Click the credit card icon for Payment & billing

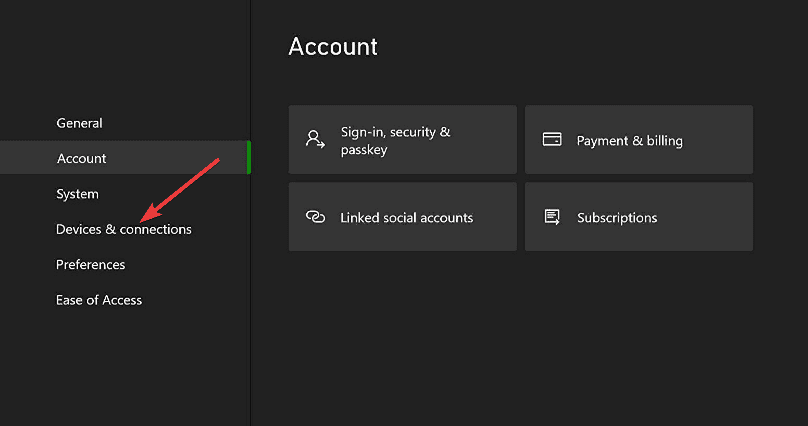click(x=552, y=140)
